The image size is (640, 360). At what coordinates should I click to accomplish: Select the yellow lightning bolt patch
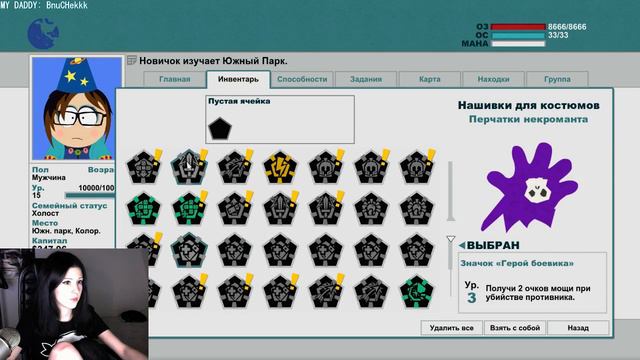(280, 167)
